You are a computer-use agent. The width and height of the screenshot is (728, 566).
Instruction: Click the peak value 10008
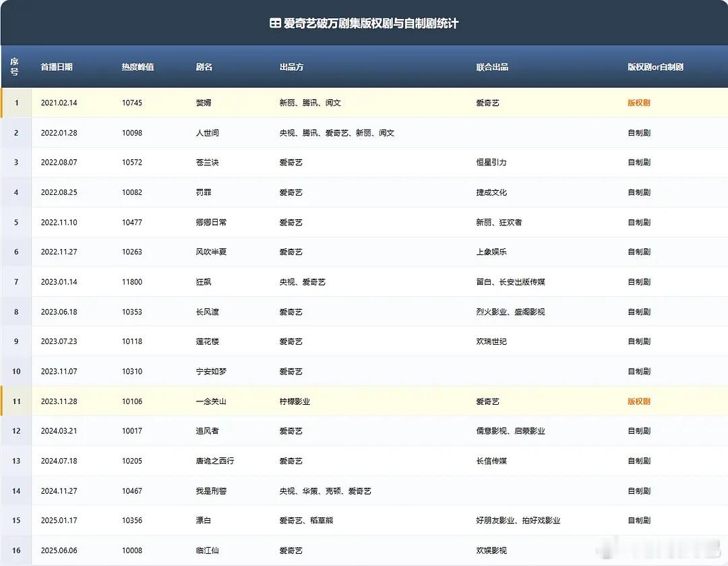132,550
